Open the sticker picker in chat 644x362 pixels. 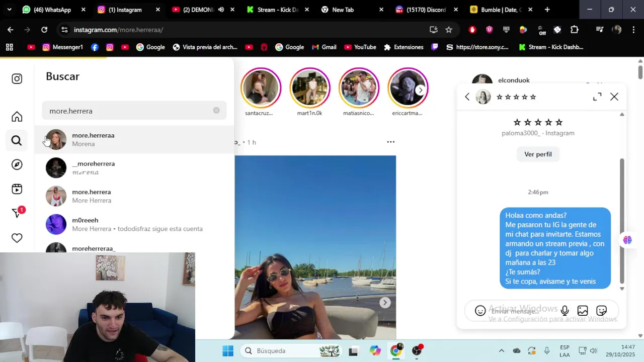[601, 311]
